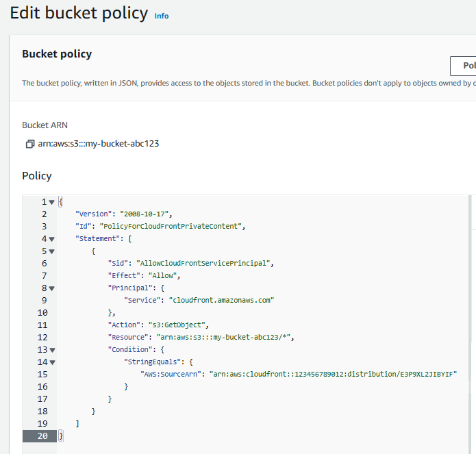Click the "Effect" key on line 7
This screenshot has height=454, width=476.
(x=124, y=275)
